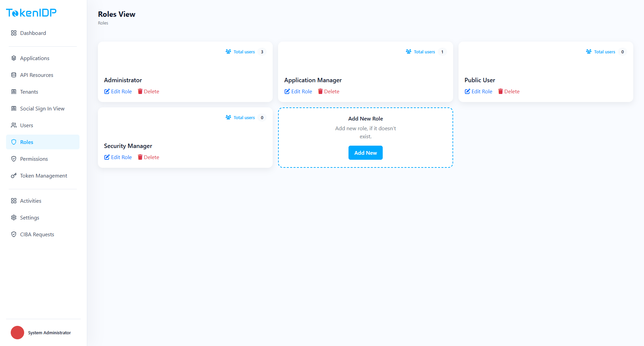Image resolution: width=644 pixels, height=346 pixels.
Task: Click the pencil icon on Security Manager role
Action: coord(107,157)
